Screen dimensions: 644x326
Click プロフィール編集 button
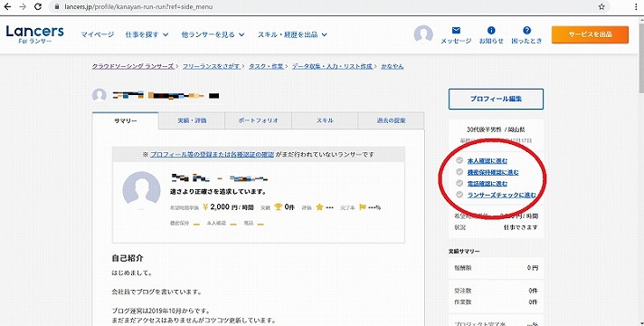click(496, 99)
